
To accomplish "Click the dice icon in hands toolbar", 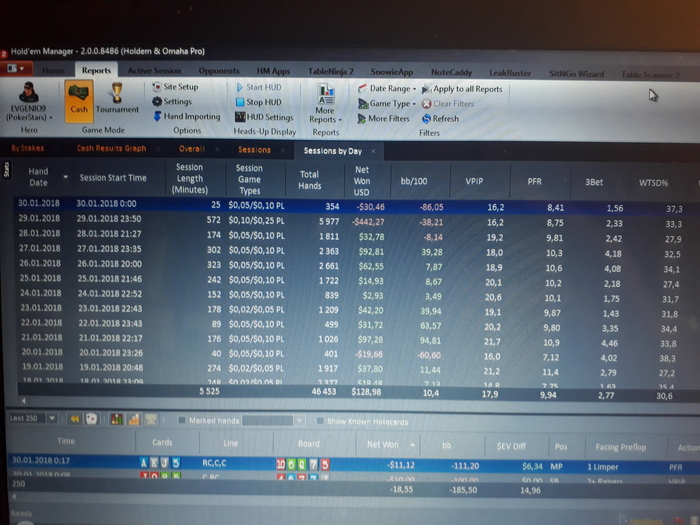I will [92, 419].
